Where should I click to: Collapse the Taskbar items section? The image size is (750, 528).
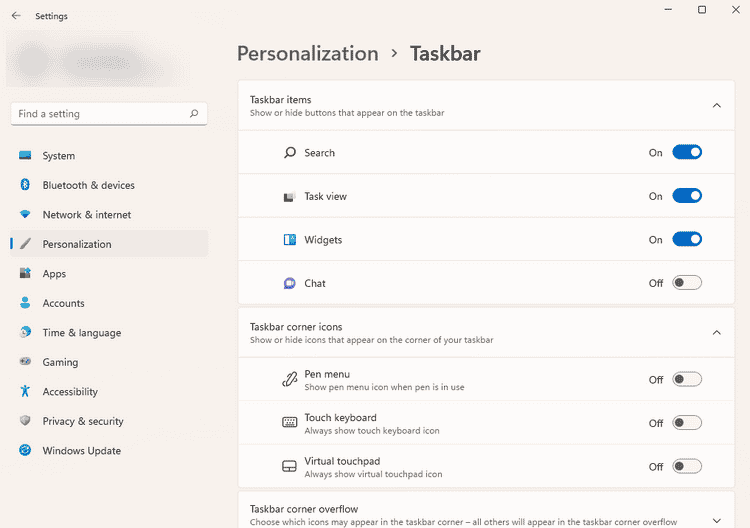pyautogui.click(x=716, y=105)
